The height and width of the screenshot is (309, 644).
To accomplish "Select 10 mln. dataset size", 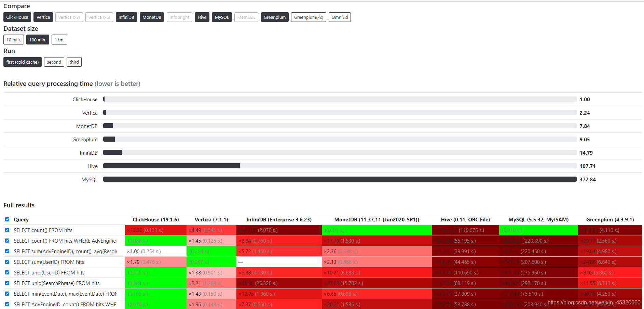I will point(14,40).
